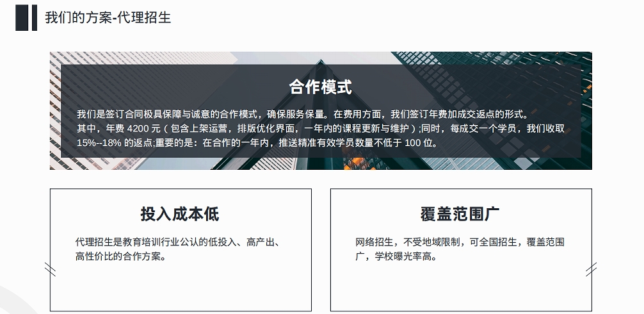Click the line starting with 我们是签订合同
This screenshot has height=314, width=644.
[301, 115]
